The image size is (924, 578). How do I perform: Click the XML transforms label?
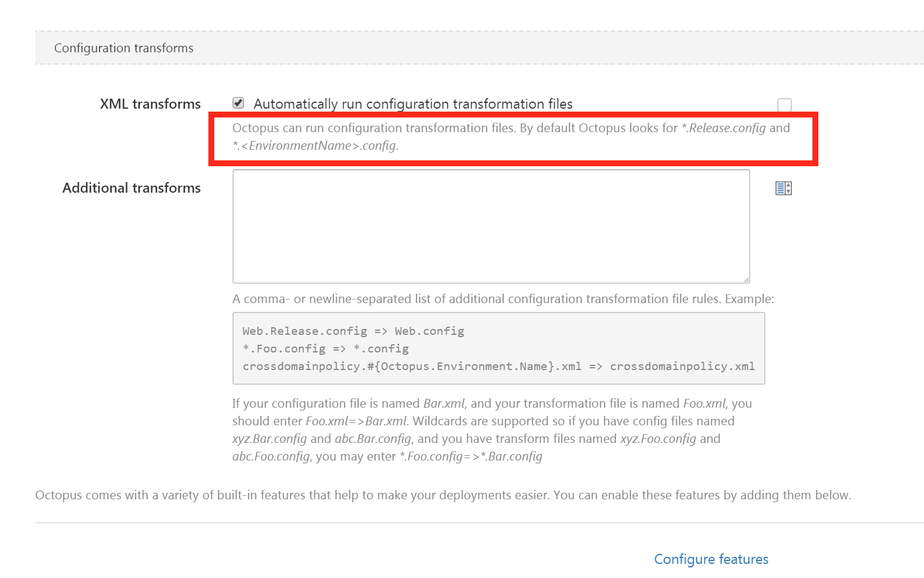coord(150,104)
